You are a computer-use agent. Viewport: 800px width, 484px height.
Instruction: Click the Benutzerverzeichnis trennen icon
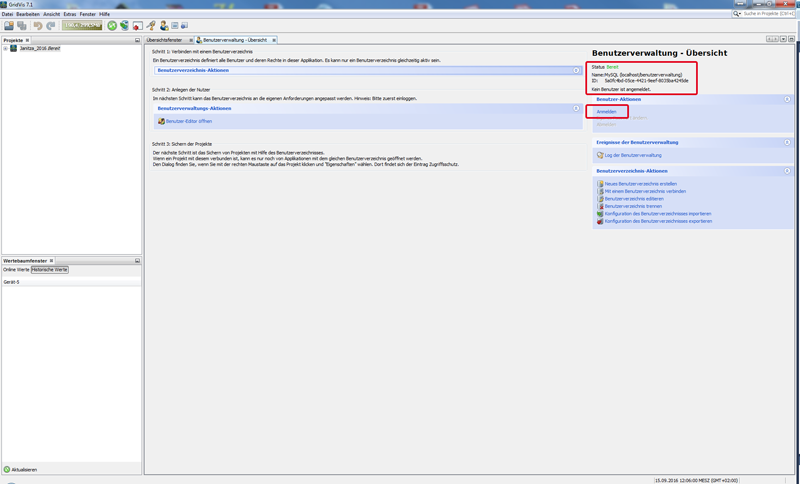pyautogui.click(x=600, y=206)
